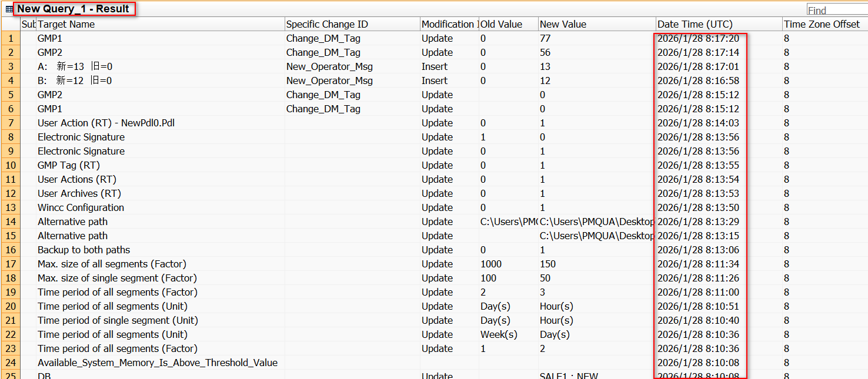
Task: Select row number 20 header
Action: click(10, 306)
